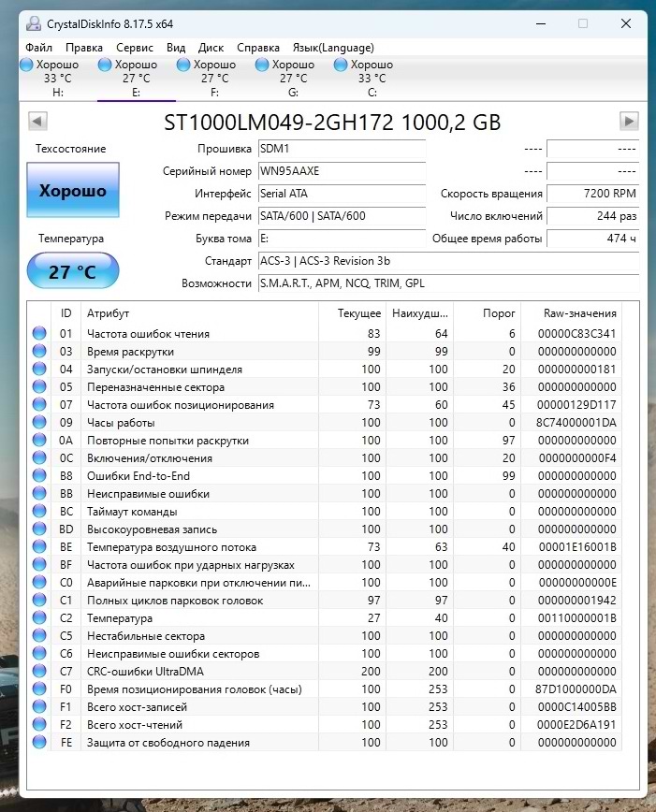Click status orb for Полных циклов парковок
Screen dimensions: 656x812
pos(39,600)
